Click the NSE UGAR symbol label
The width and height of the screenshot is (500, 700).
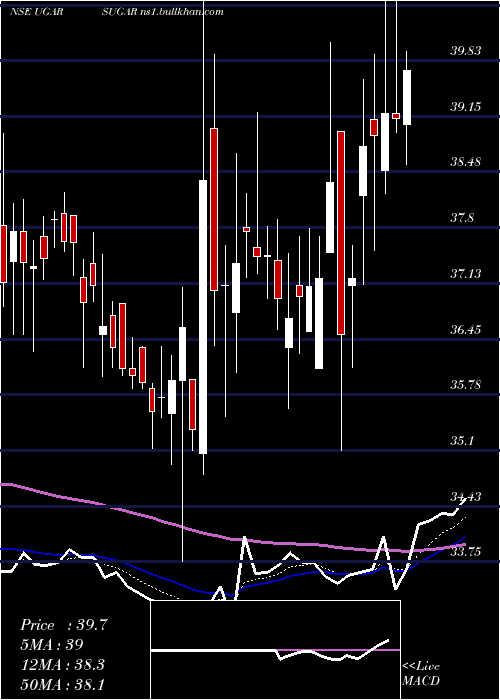(36, 12)
